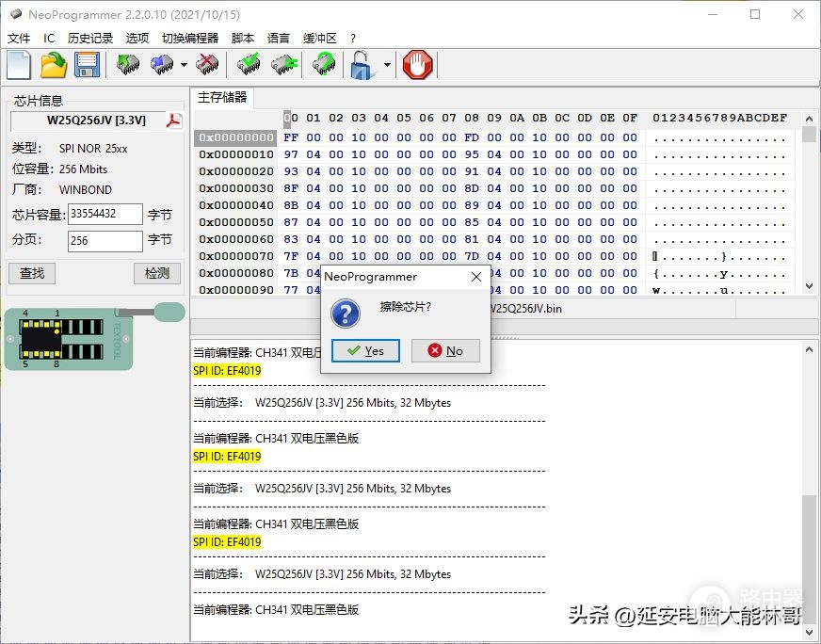
Task: Open a file with the folder icon
Action: point(54,65)
